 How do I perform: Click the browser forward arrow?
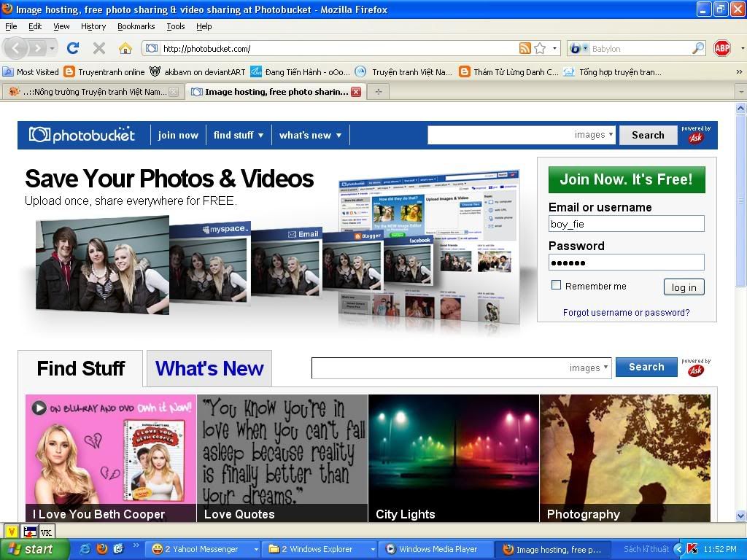click(x=37, y=48)
